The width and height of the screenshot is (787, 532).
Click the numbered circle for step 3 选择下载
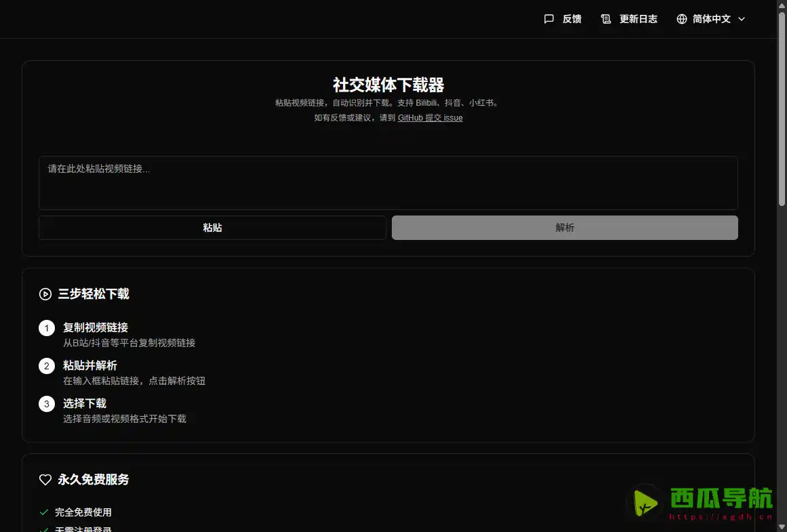pos(46,403)
